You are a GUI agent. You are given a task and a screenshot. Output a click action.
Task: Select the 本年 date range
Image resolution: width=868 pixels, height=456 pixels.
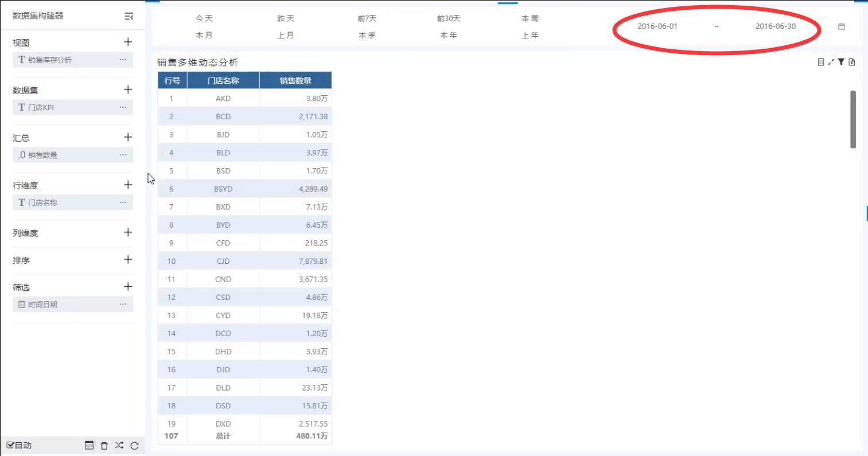[x=449, y=35]
